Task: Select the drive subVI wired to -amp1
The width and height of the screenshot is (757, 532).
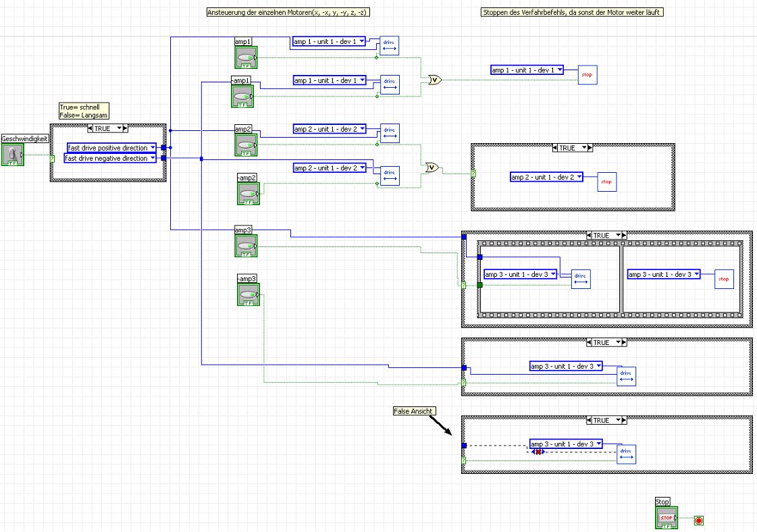Action: click(390, 85)
